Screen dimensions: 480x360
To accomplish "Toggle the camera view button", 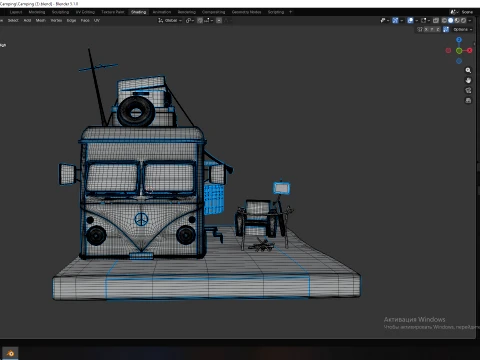I will pos(468,90).
